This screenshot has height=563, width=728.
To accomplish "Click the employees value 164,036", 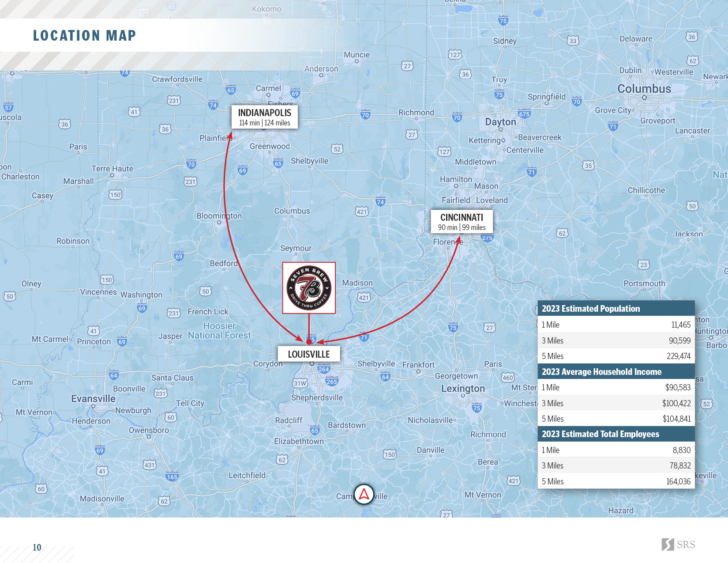I will [679, 481].
